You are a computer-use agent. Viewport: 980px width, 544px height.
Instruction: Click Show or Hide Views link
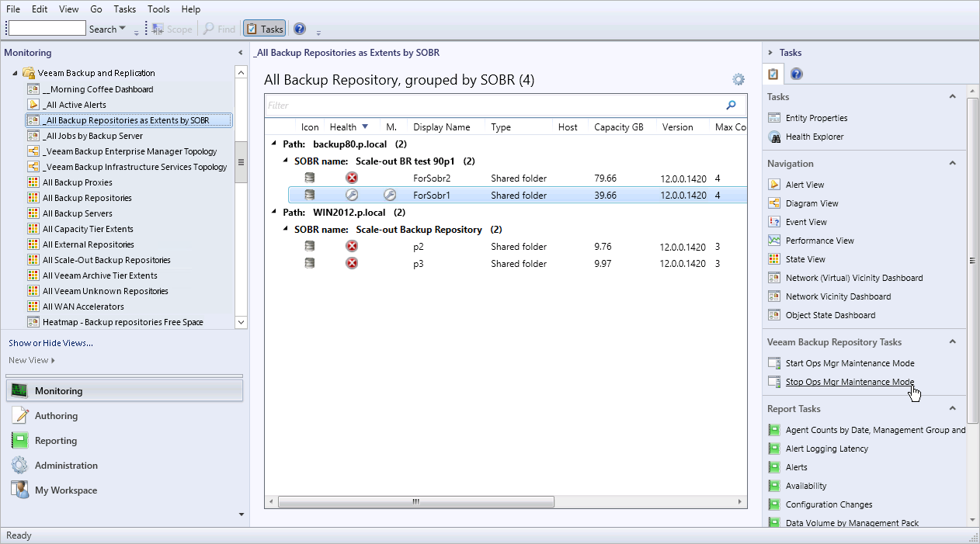50,343
